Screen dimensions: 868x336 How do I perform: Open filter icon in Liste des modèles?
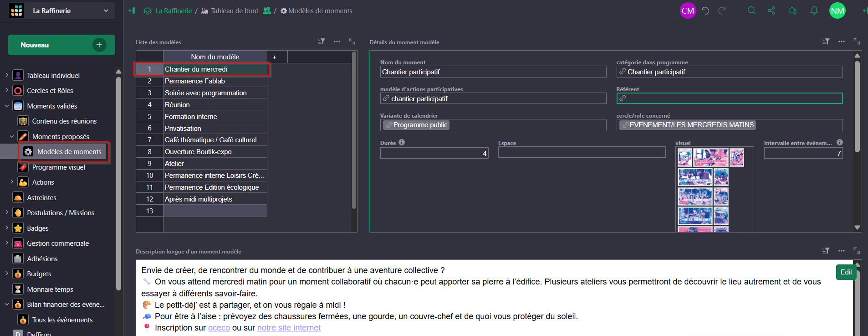click(x=322, y=41)
